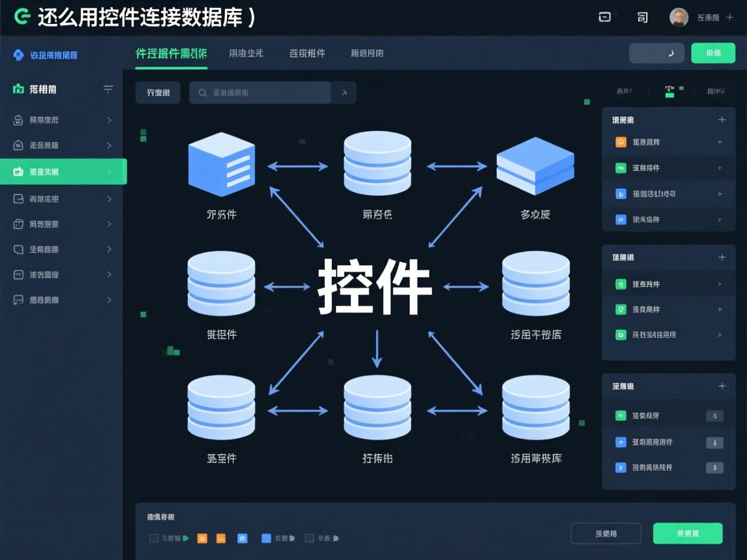Click inside the search input field

pyautogui.click(x=266, y=93)
